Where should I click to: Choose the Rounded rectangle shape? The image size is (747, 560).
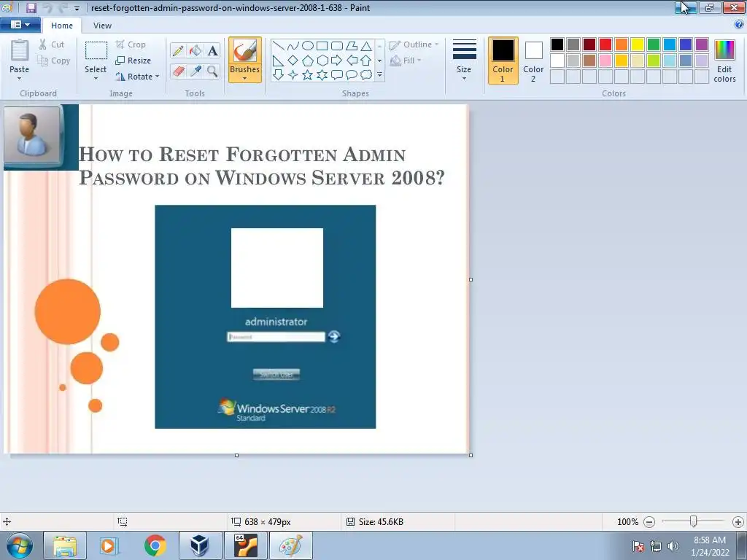tap(337, 46)
